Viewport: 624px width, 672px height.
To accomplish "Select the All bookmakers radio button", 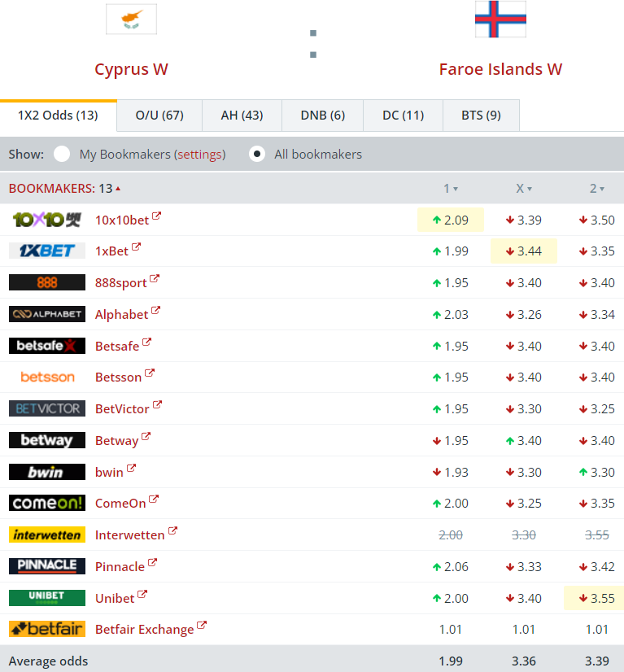I will click(x=257, y=154).
